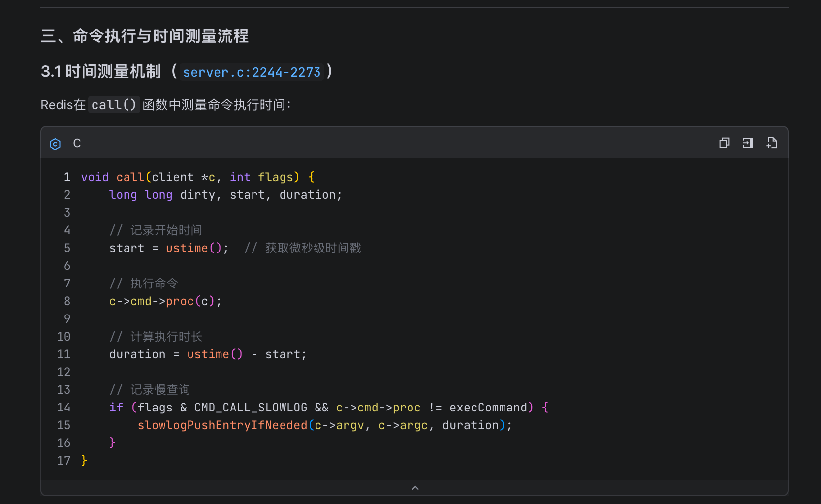This screenshot has height=504, width=821.
Task: Copy the C code block contents
Action: [724, 143]
